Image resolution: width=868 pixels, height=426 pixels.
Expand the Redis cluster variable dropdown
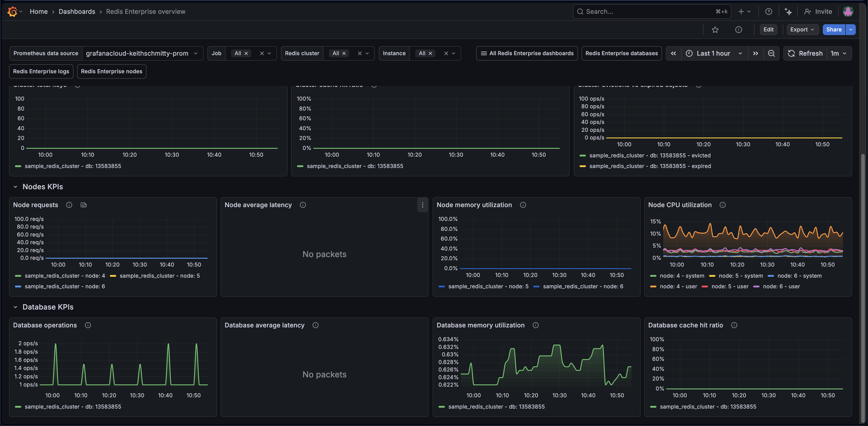pos(367,53)
